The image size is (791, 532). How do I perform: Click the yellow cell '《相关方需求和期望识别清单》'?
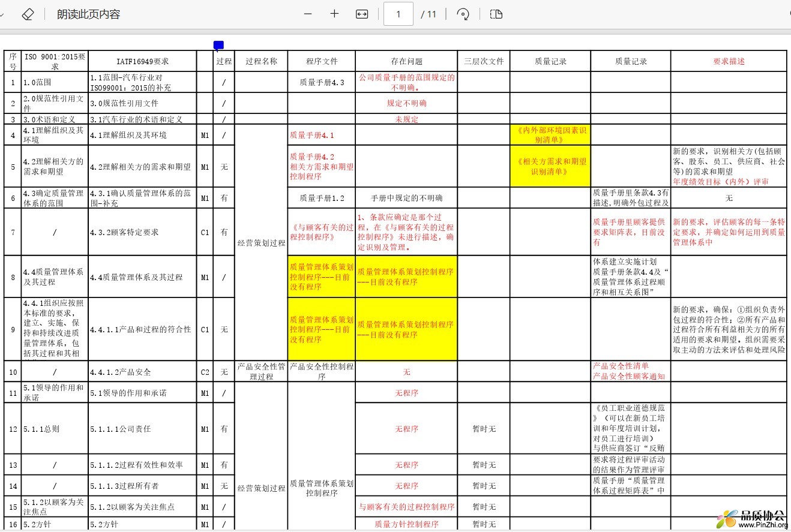click(550, 166)
